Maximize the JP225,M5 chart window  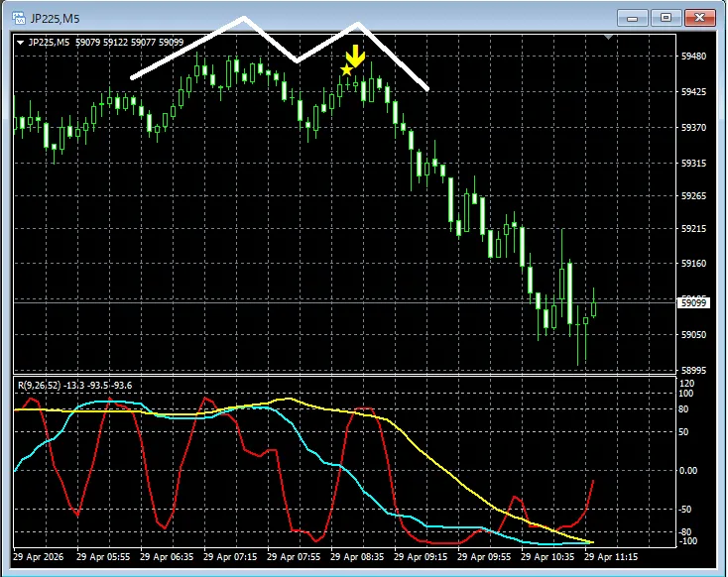666,18
